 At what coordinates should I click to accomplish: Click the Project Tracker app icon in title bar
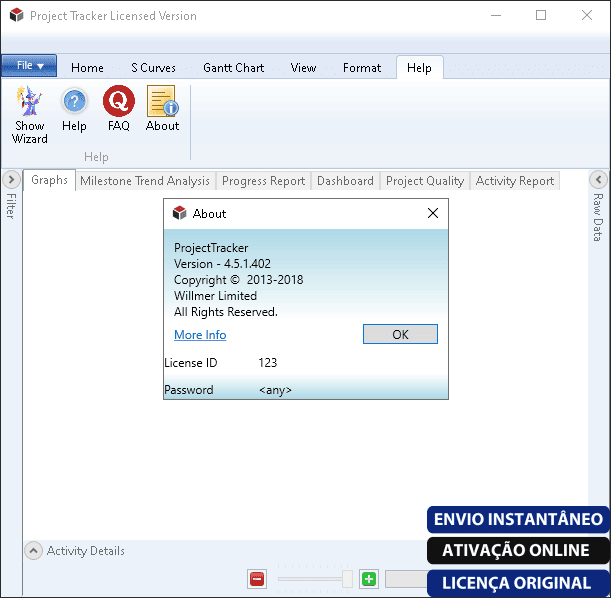(16, 15)
